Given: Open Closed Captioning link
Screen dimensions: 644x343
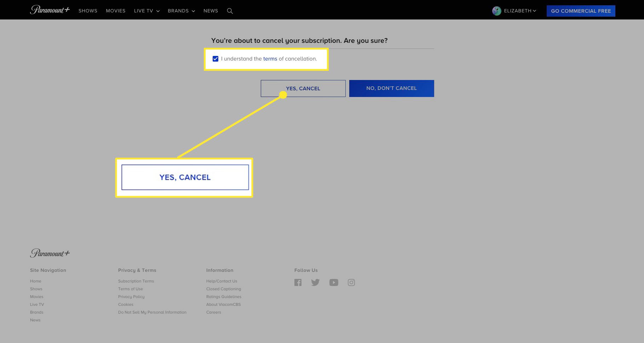Looking at the screenshot, I should [224, 289].
